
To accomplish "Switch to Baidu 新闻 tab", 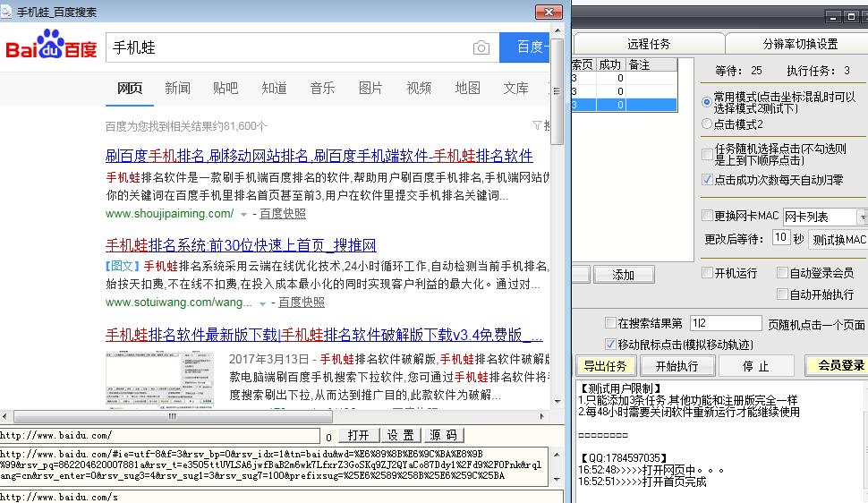I will click(x=177, y=88).
